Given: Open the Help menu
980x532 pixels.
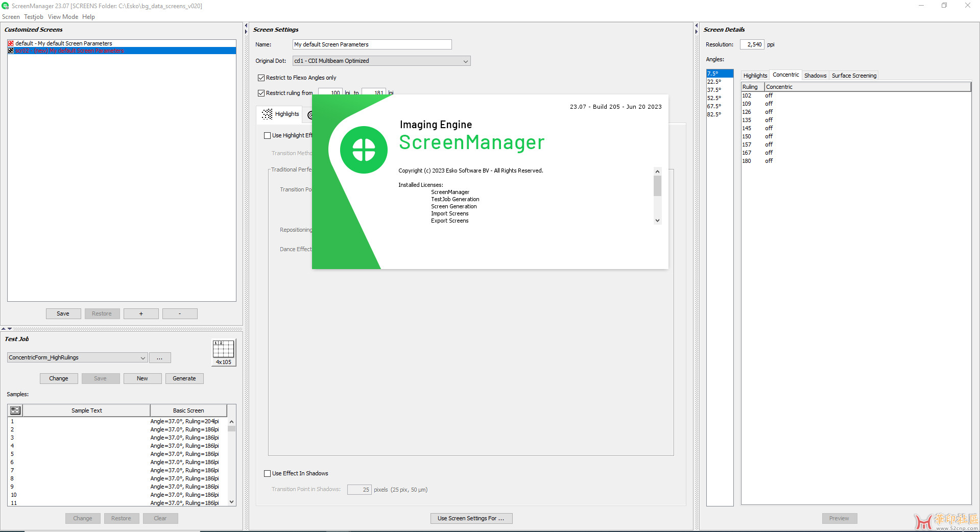Looking at the screenshot, I should [x=88, y=17].
